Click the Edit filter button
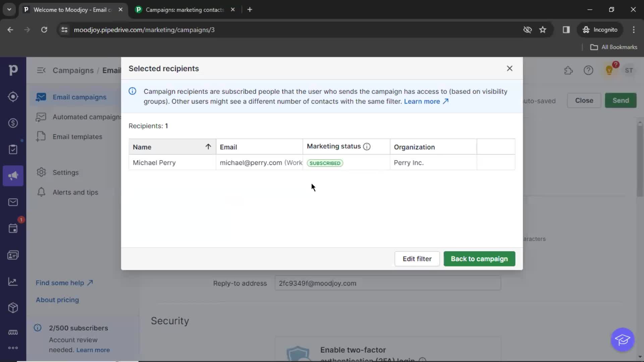The width and height of the screenshot is (644, 362). tap(417, 259)
